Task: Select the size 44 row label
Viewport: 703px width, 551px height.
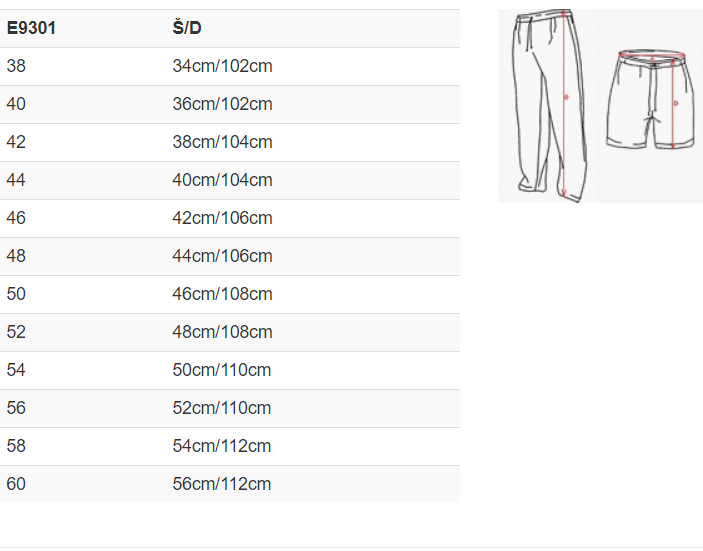Action: pos(16,180)
